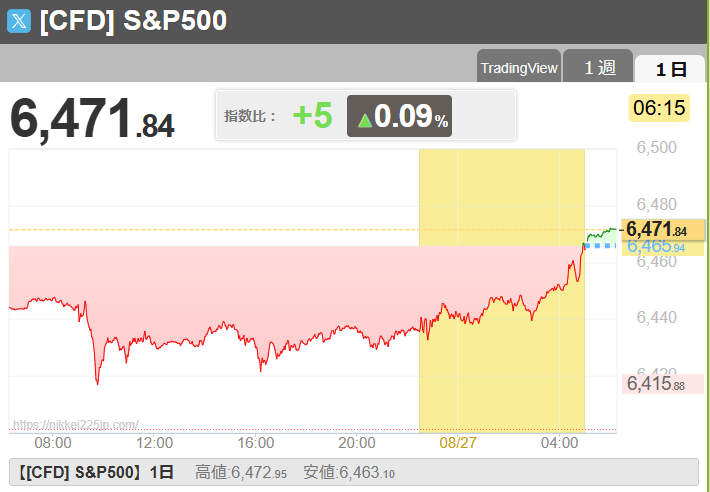The height and width of the screenshot is (492, 710).
Task: Click the 16:00 time axis label
Action: coord(256,442)
